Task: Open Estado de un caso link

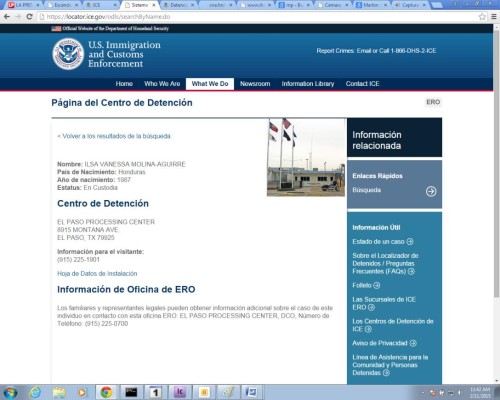Action: (378, 241)
